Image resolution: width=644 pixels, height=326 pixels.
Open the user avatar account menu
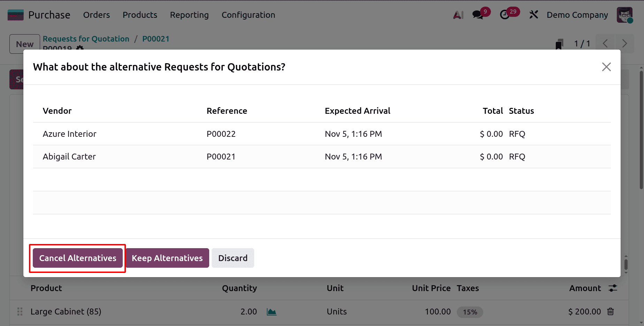624,15
